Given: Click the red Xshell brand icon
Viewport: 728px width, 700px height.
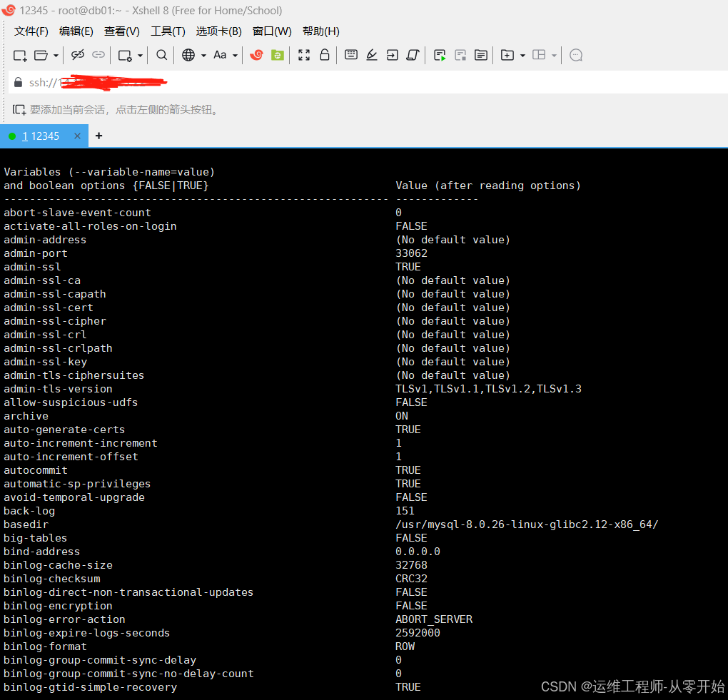Looking at the screenshot, I should (258, 55).
